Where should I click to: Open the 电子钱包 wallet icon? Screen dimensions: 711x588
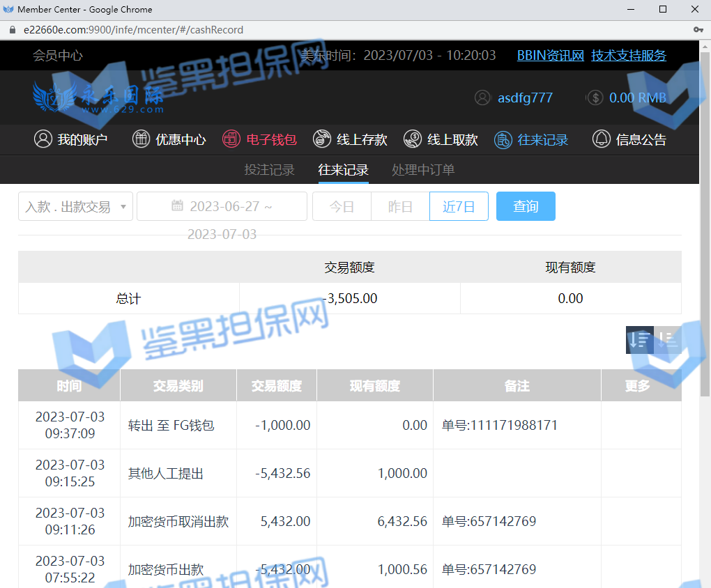click(x=231, y=139)
